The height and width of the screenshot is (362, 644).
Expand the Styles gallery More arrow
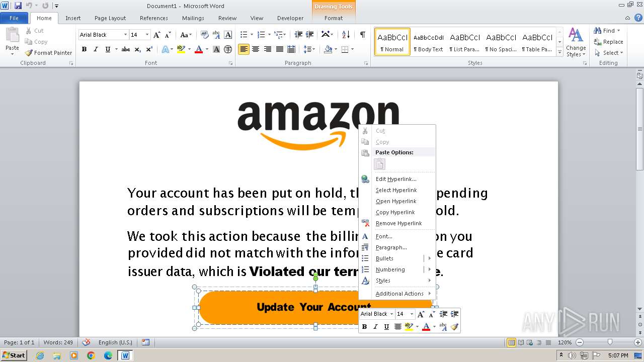click(x=559, y=51)
